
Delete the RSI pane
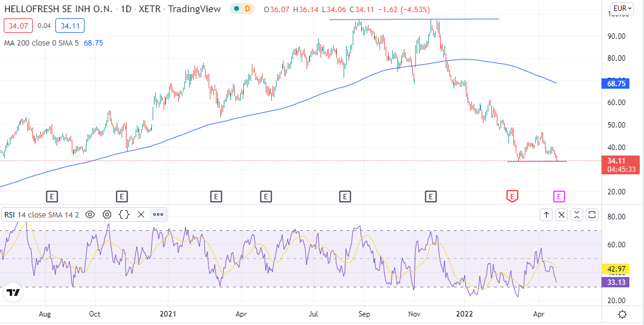[561, 214]
